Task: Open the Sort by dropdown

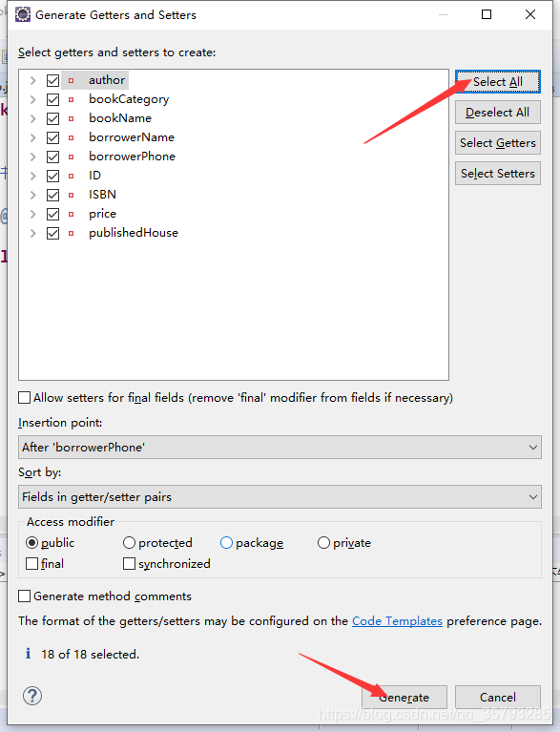Action: [280, 496]
